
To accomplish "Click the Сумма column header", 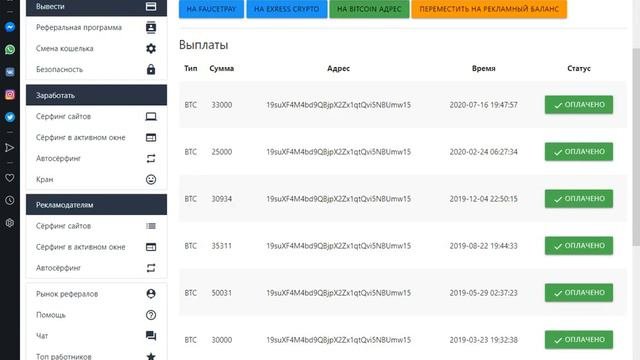I will pyautogui.click(x=222, y=69).
